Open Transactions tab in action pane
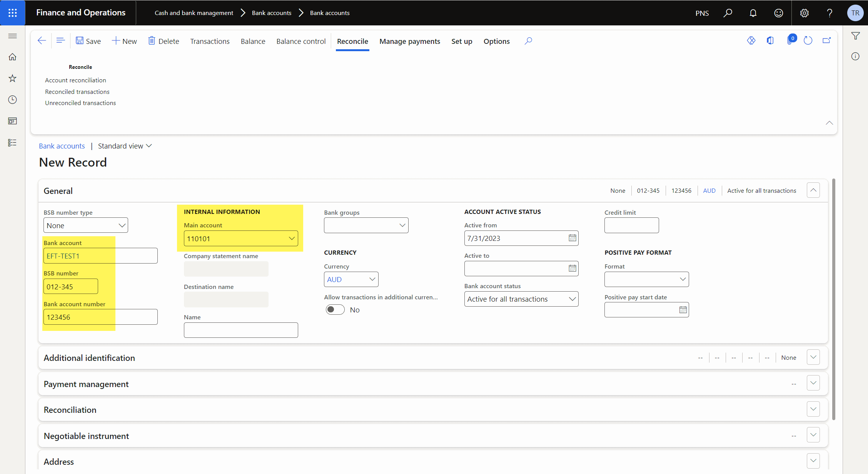This screenshot has height=474, width=868. (x=210, y=41)
